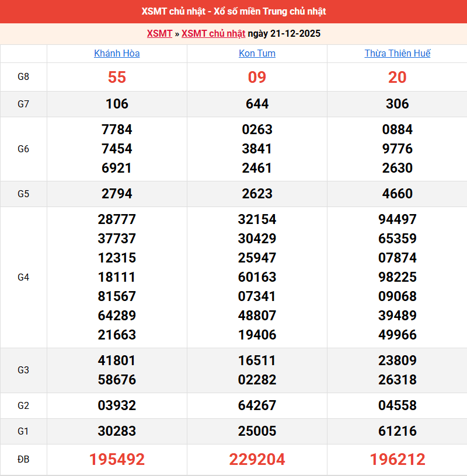This screenshot has height=476, width=467.
Task: Select the G7 prize row label
Action: tap(23, 104)
